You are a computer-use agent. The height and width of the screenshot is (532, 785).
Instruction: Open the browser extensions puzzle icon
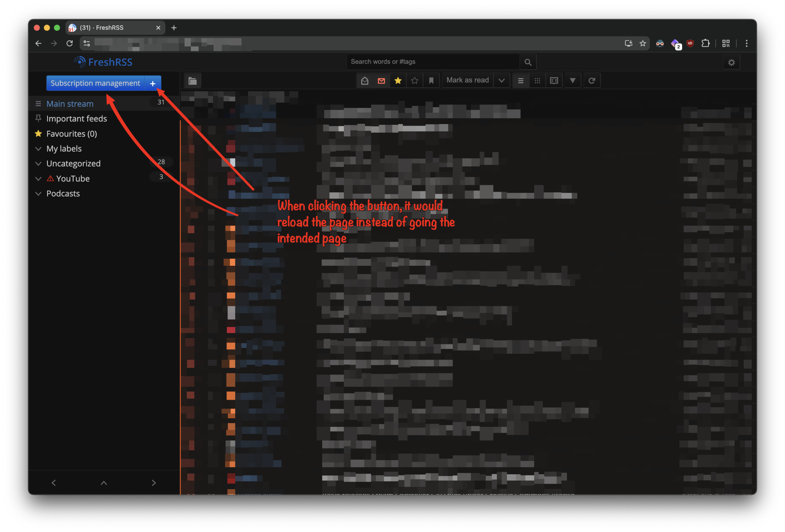point(705,44)
